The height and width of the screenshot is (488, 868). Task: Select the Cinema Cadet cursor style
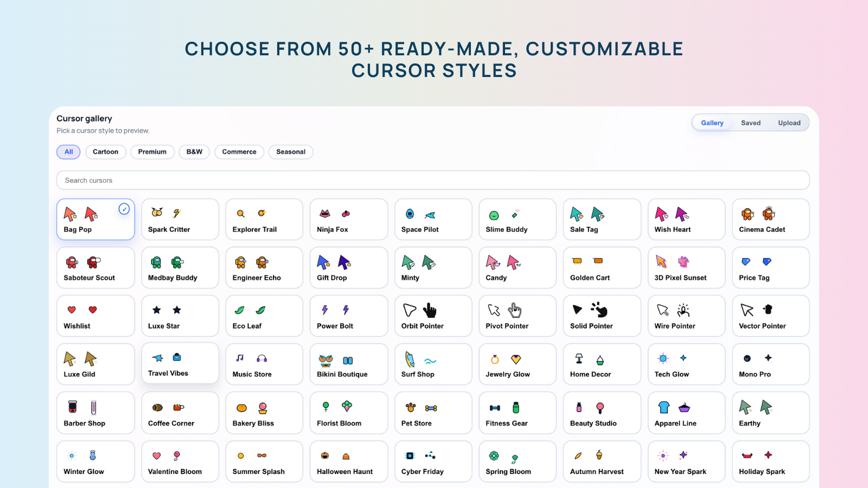pos(770,219)
